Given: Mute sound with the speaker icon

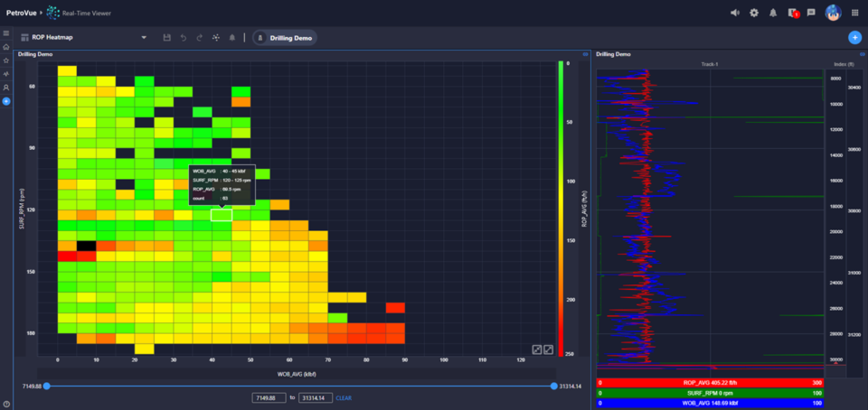Looking at the screenshot, I should click(x=734, y=13).
